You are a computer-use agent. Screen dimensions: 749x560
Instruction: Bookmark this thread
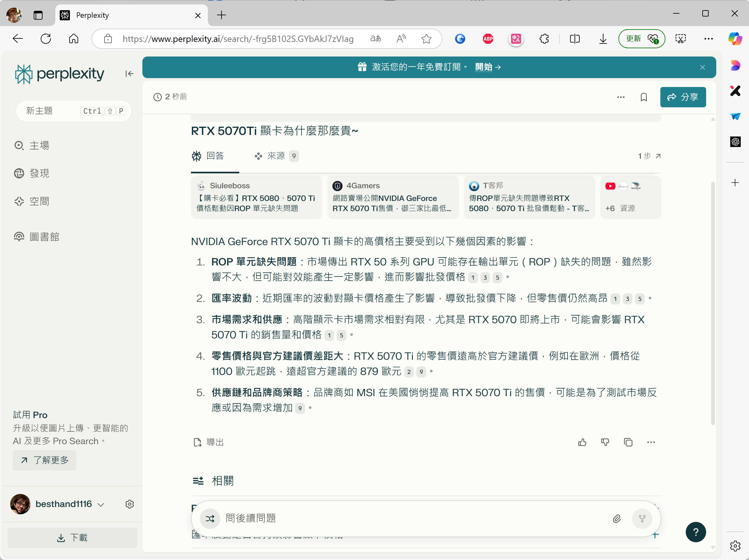pyautogui.click(x=643, y=97)
